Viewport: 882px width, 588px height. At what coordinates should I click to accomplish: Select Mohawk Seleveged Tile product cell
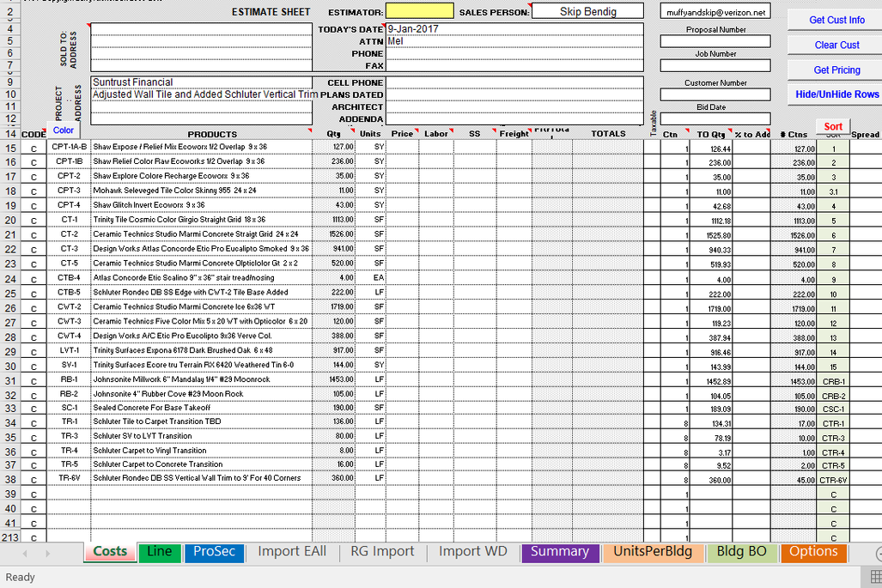[x=201, y=191]
